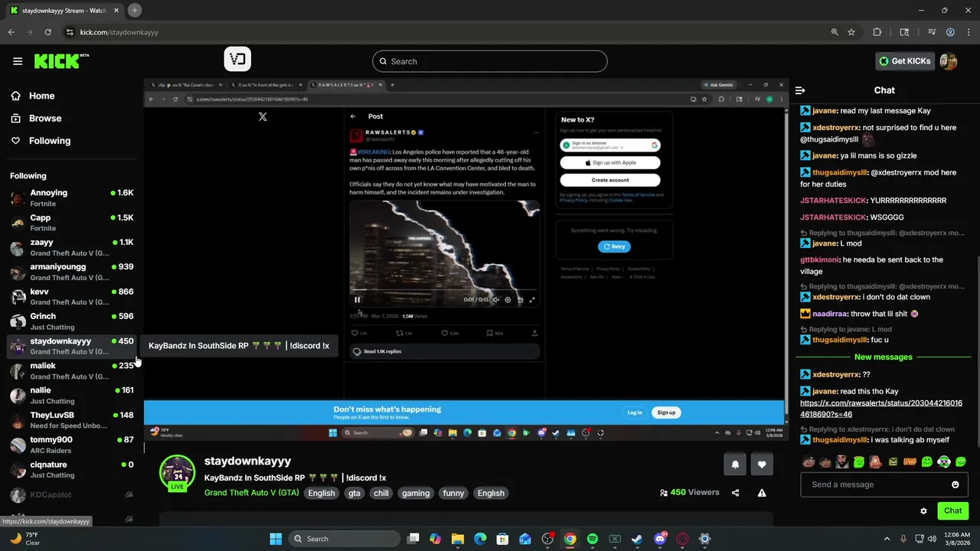Open nallie channel in Following list
The width and height of the screenshot is (980, 551).
click(x=72, y=396)
